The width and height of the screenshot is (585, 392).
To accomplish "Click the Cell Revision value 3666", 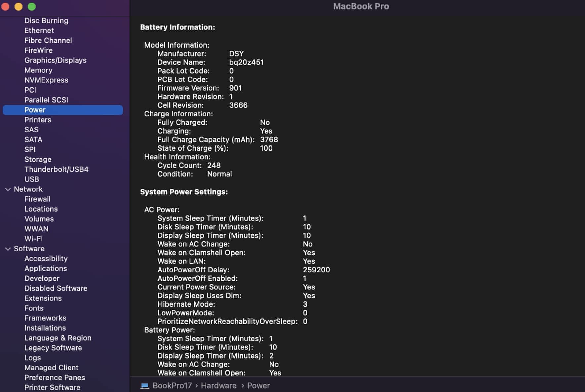I will click(x=238, y=105).
